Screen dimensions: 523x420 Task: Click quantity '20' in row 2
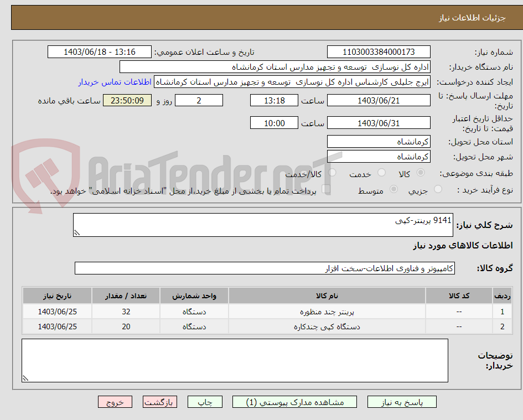coord(126,326)
